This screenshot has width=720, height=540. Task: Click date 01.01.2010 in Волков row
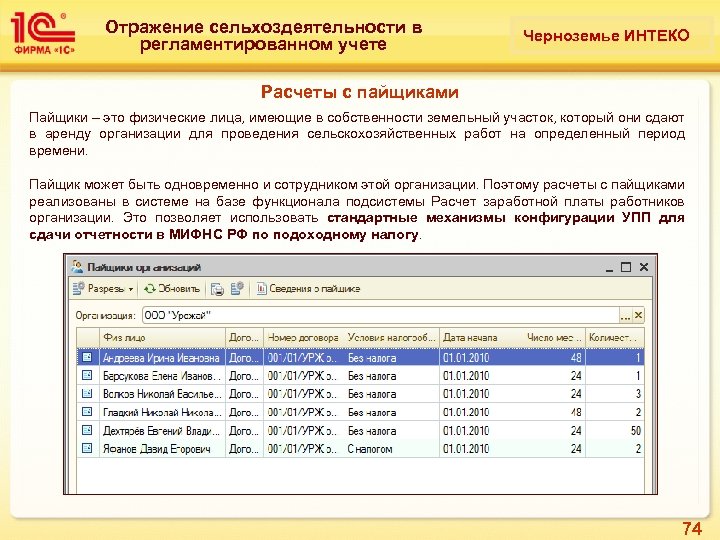(466, 394)
